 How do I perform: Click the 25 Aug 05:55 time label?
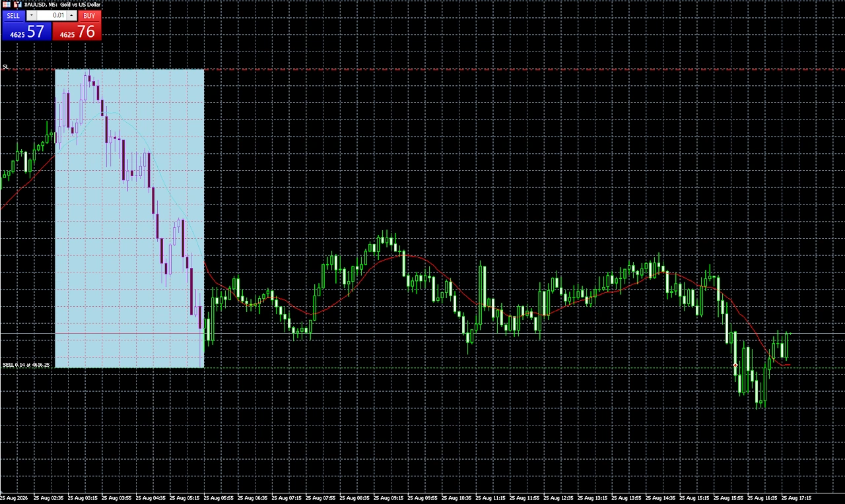[219, 498]
